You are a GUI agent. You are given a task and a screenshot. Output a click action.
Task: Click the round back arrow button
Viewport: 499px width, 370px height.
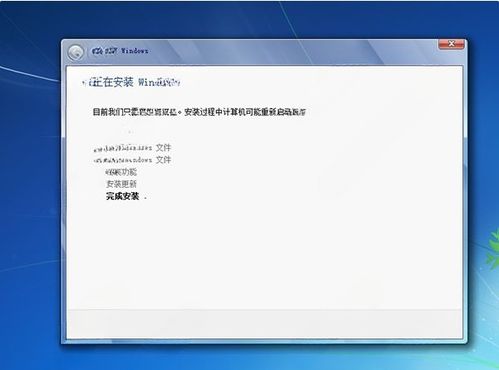point(76,52)
